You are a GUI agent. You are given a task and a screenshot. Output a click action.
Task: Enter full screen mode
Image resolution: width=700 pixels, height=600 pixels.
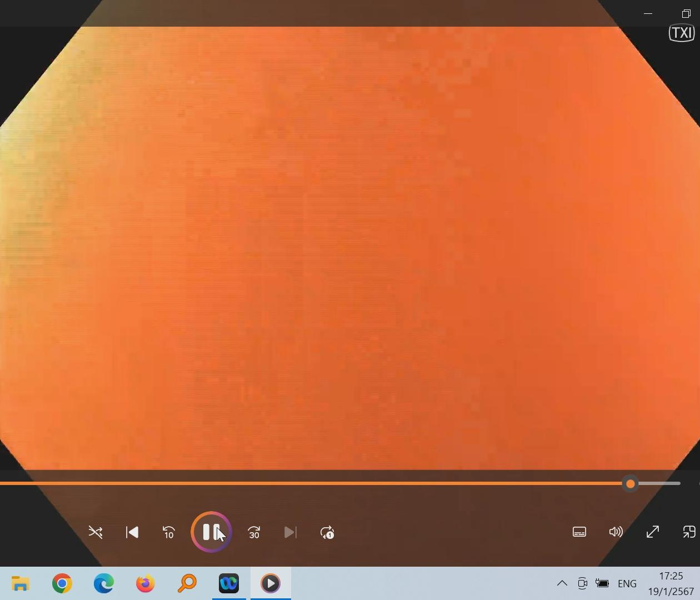653,532
